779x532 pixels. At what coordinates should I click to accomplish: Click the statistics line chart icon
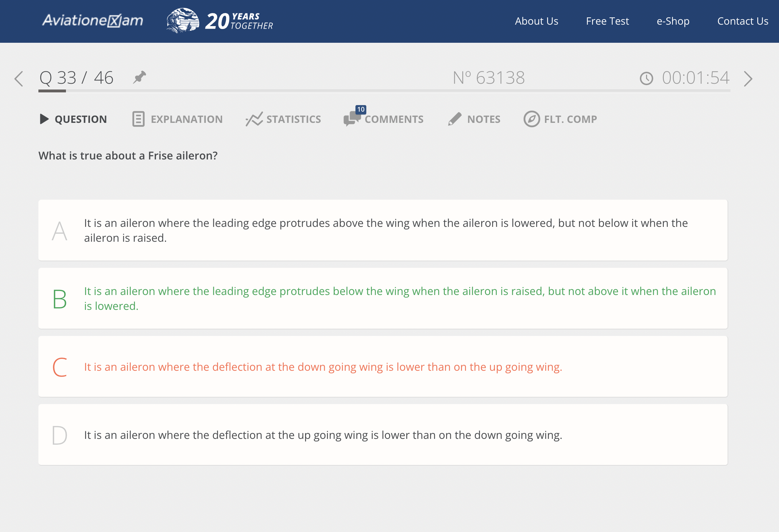(x=254, y=119)
